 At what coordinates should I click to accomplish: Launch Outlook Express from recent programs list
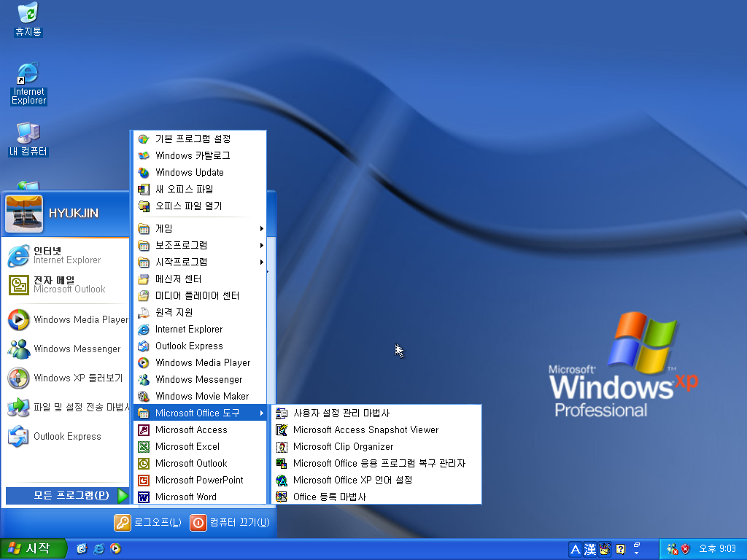pos(66,436)
